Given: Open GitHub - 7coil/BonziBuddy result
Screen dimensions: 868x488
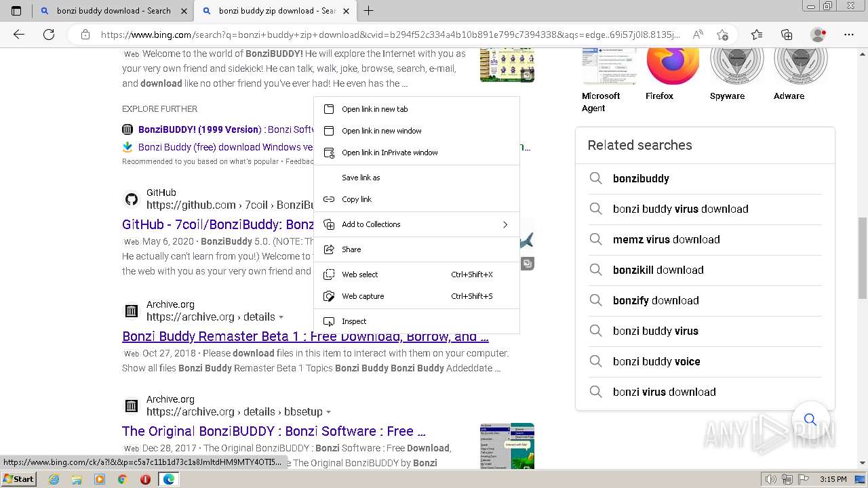Looking at the screenshot, I should click(x=218, y=224).
